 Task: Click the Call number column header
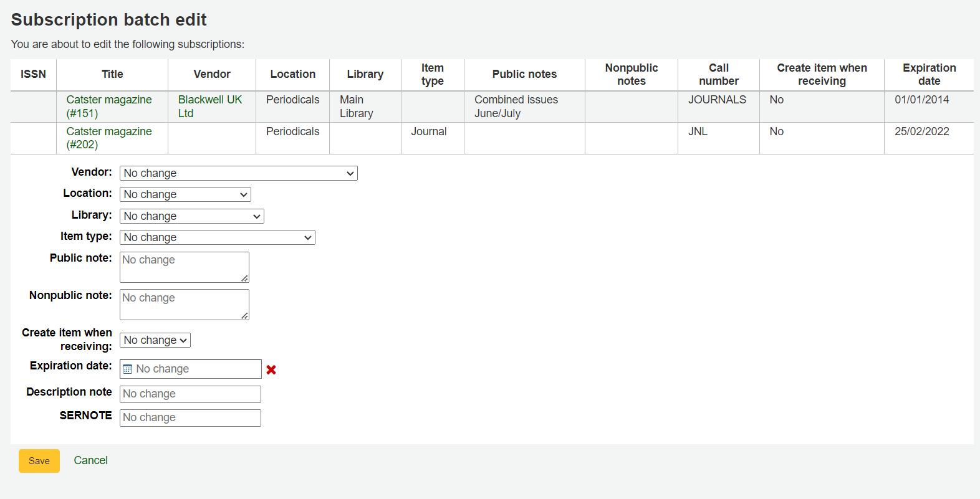tap(718, 74)
